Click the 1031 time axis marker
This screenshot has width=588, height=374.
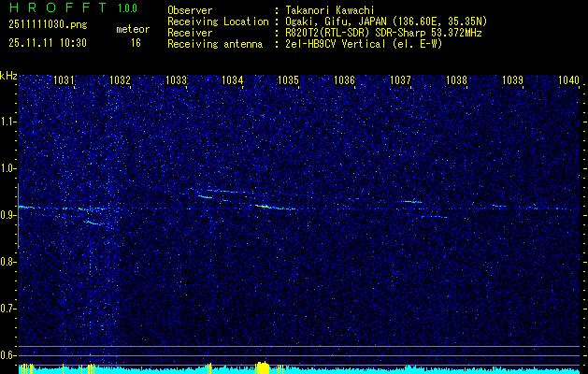point(65,79)
